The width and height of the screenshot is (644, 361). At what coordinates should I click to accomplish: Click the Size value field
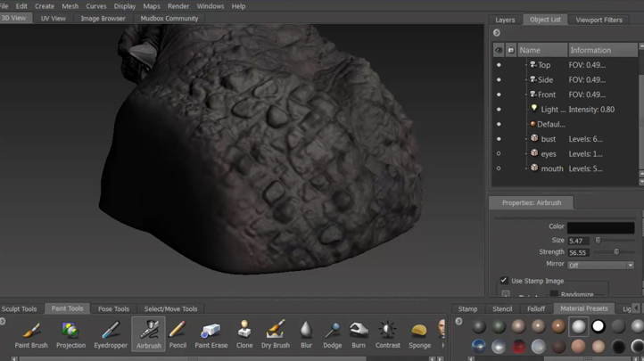click(x=578, y=241)
